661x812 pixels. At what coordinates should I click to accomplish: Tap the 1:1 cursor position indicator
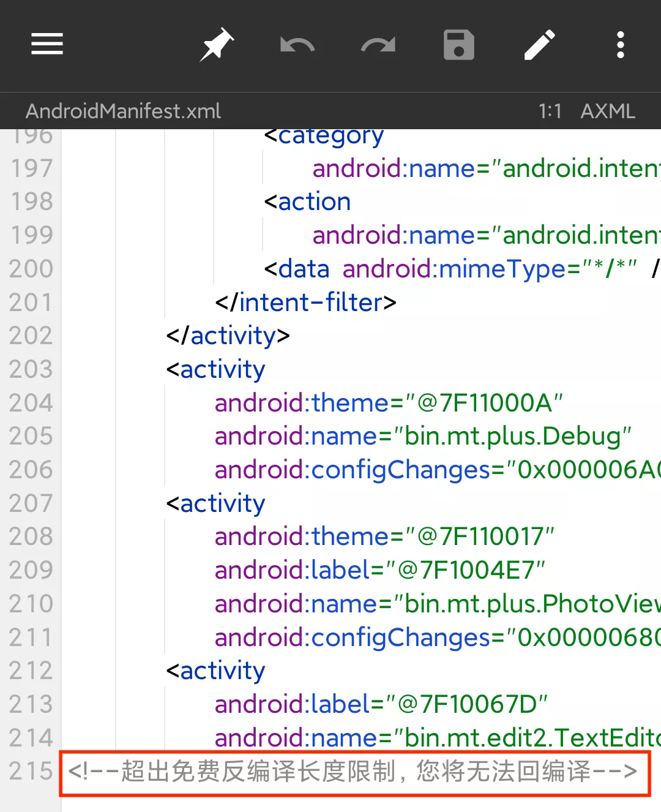(x=550, y=111)
